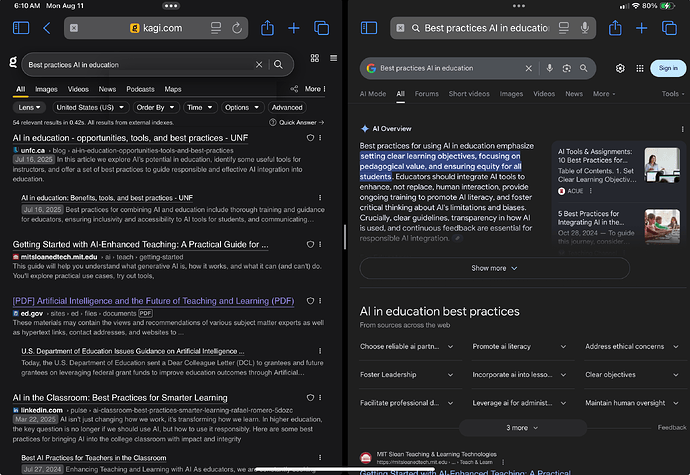This screenshot has height=475, width=690.
Task: Open Google quick settings gear icon
Action: (620, 68)
